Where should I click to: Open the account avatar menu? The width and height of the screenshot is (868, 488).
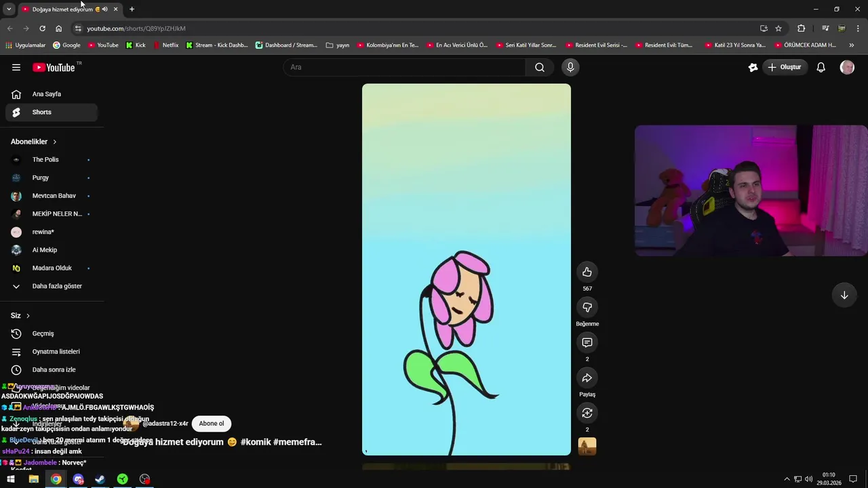tap(847, 67)
